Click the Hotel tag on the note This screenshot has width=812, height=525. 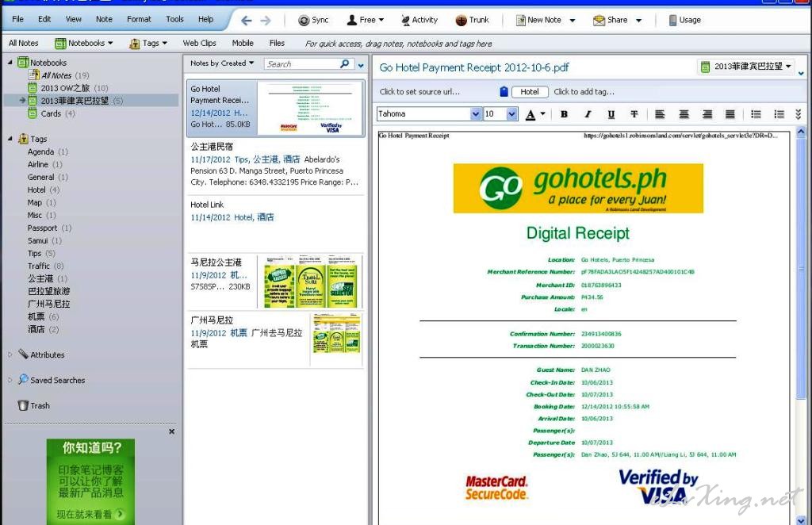[x=529, y=92]
